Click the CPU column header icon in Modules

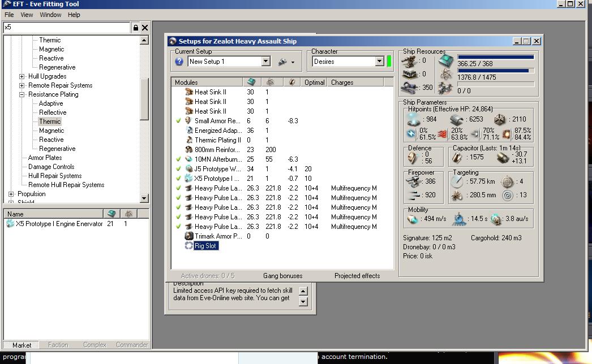[x=251, y=82]
